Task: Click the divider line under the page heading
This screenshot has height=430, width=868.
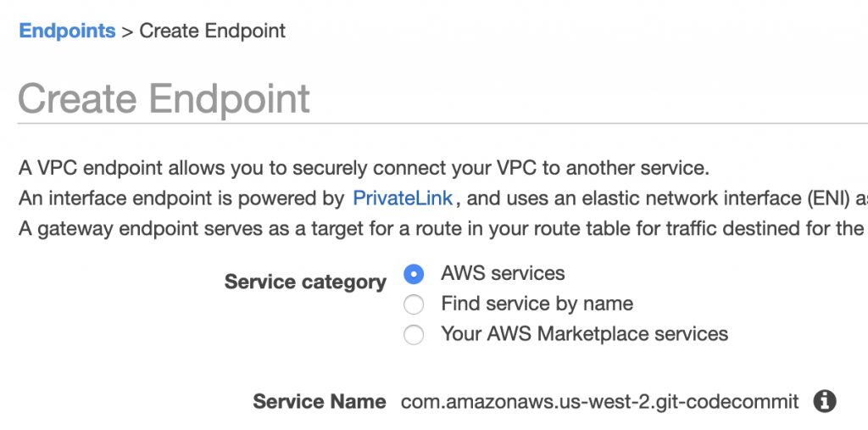Action: [442, 123]
